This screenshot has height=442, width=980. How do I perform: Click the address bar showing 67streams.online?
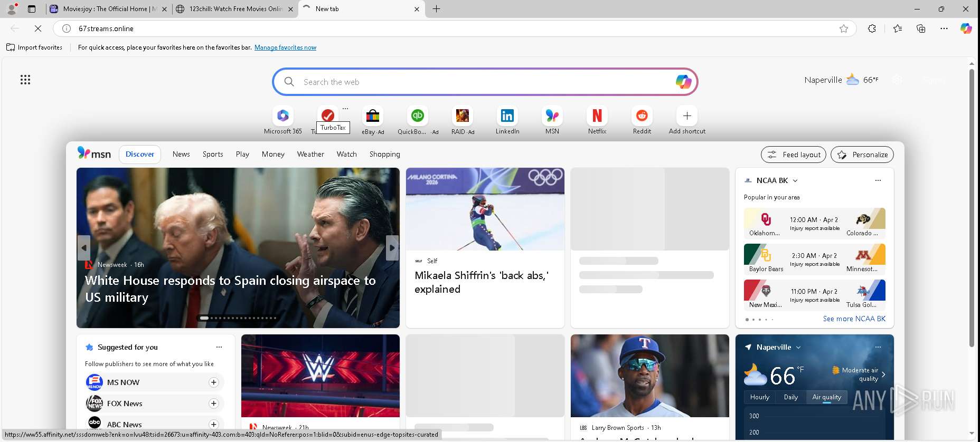click(454, 28)
